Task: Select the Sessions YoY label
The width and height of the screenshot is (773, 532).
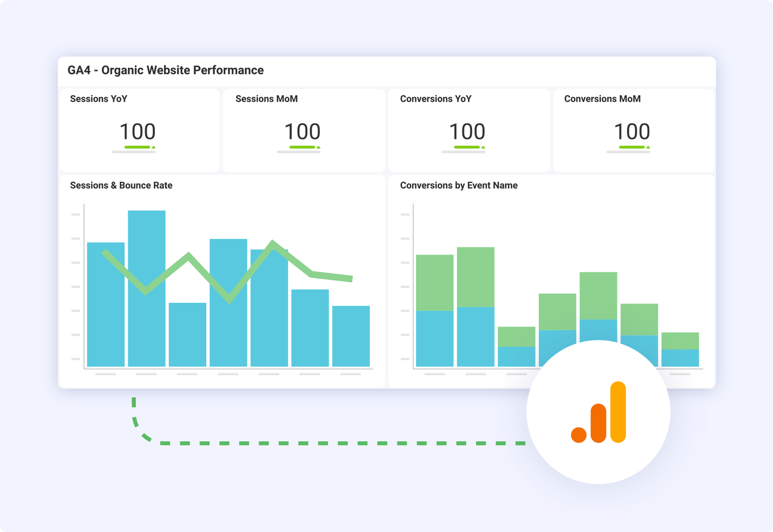Action: click(x=99, y=99)
